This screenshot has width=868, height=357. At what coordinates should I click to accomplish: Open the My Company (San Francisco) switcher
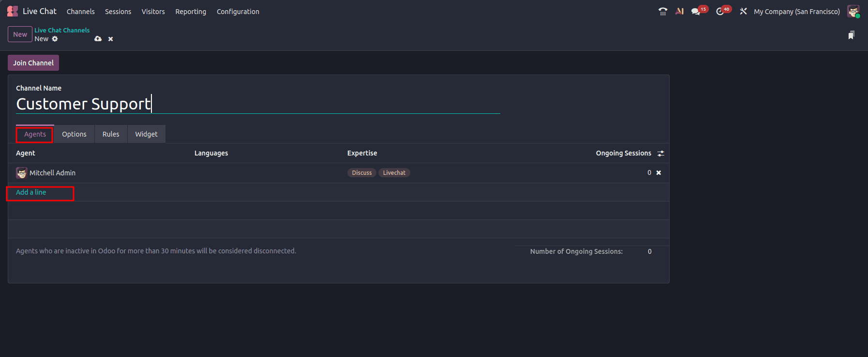tap(797, 12)
